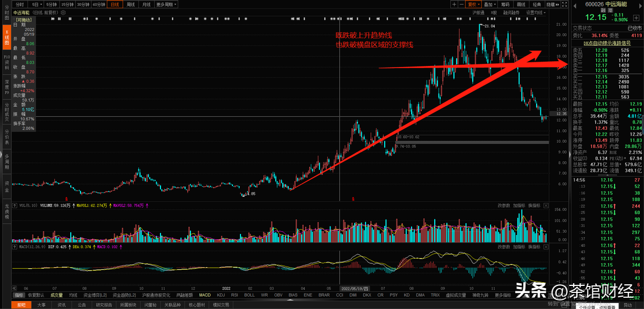Close the volume indicator panel
Screen dimensions: 644x309
coord(546,205)
